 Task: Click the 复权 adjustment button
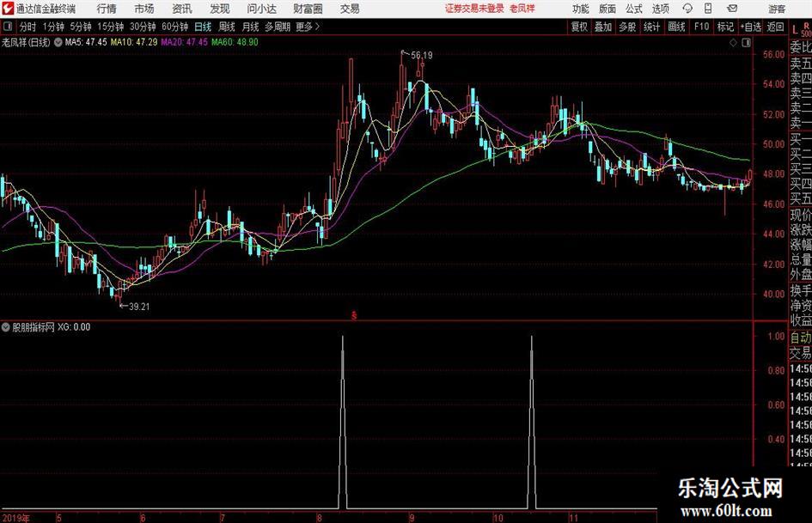click(x=579, y=27)
